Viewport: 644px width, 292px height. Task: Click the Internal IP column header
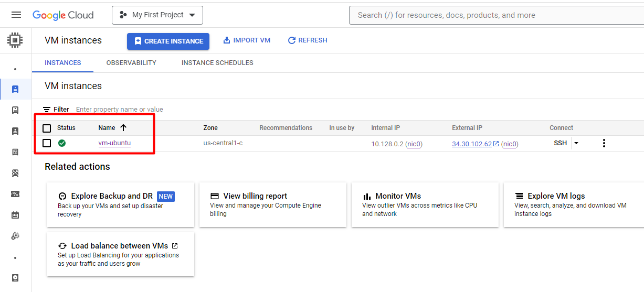tap(386, 128)
